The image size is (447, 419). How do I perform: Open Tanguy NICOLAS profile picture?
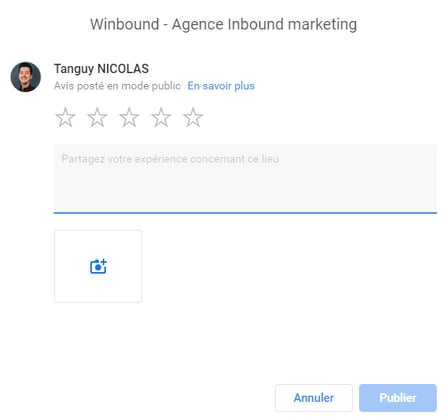(x=26, y=77)
